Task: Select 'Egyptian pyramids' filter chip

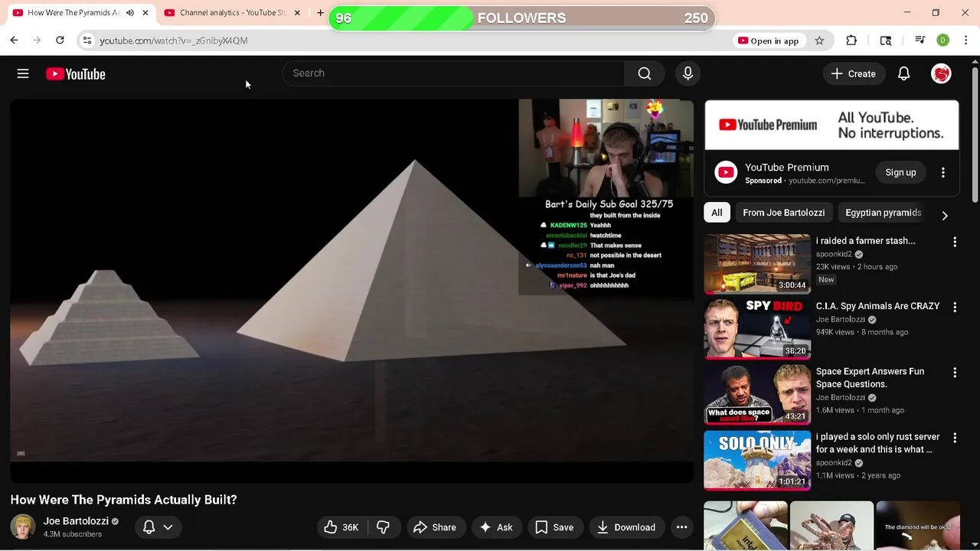Action: click(883, 213)
